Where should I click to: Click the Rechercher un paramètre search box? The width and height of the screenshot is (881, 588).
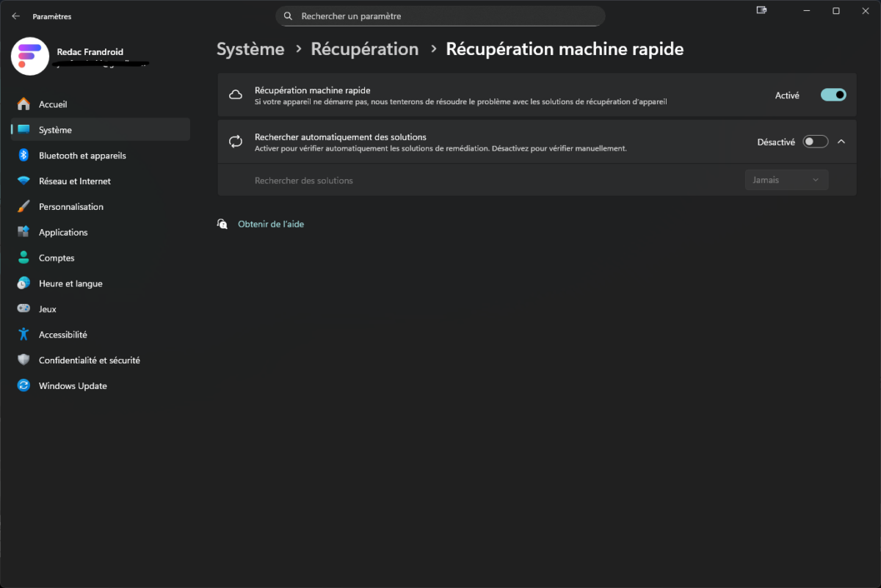point(440,16)
